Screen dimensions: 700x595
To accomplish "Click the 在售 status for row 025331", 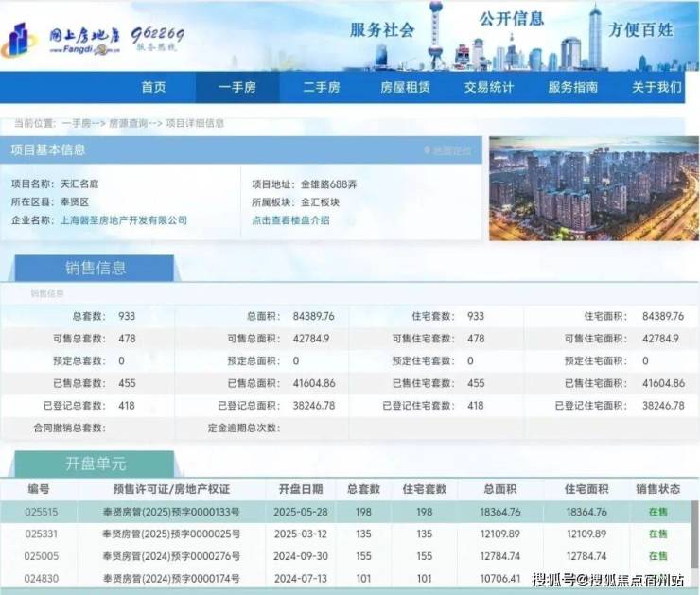I will 657,534.
